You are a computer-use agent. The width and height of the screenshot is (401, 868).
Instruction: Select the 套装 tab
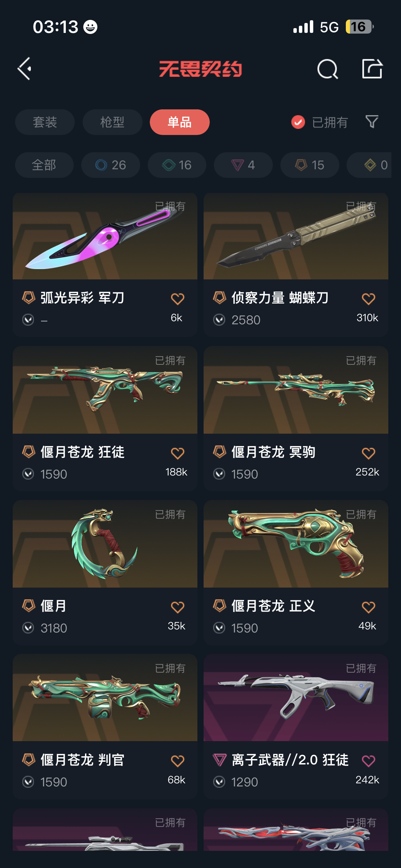pos(45,122)
